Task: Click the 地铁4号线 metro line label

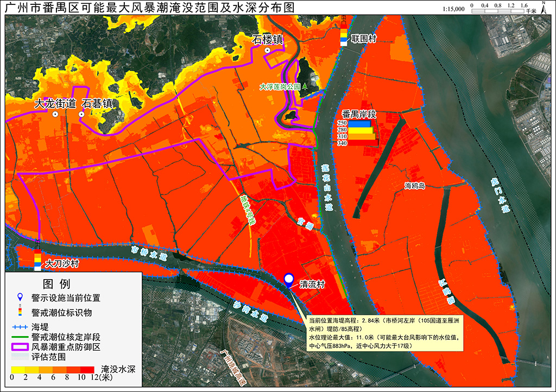Action: (247, 210)
